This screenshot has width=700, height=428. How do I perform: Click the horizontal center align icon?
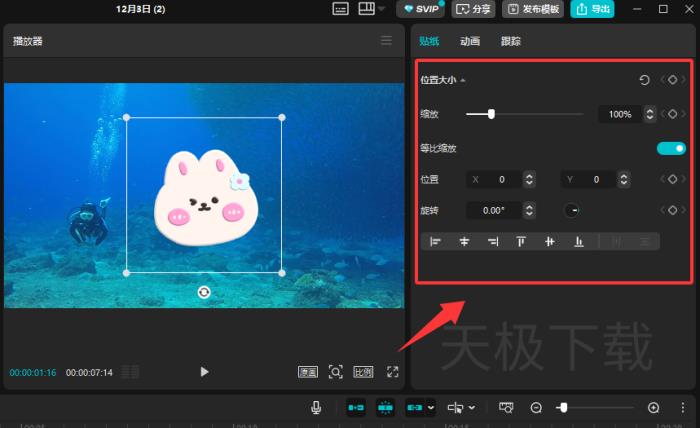pyautogui.click(x=464, y=241)
